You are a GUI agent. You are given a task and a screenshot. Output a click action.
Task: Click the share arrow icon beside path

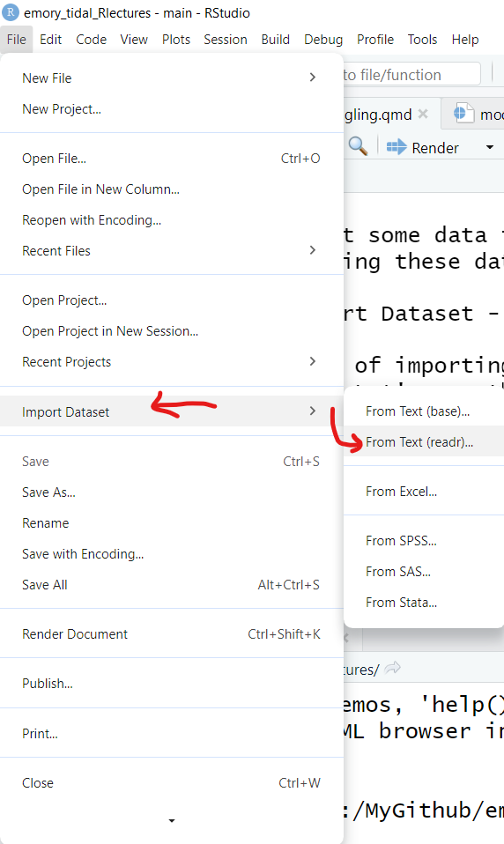pos(393,668)
